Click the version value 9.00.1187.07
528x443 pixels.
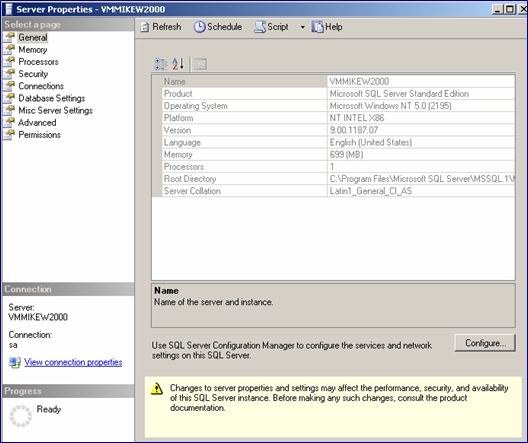[x=354, y=130]
